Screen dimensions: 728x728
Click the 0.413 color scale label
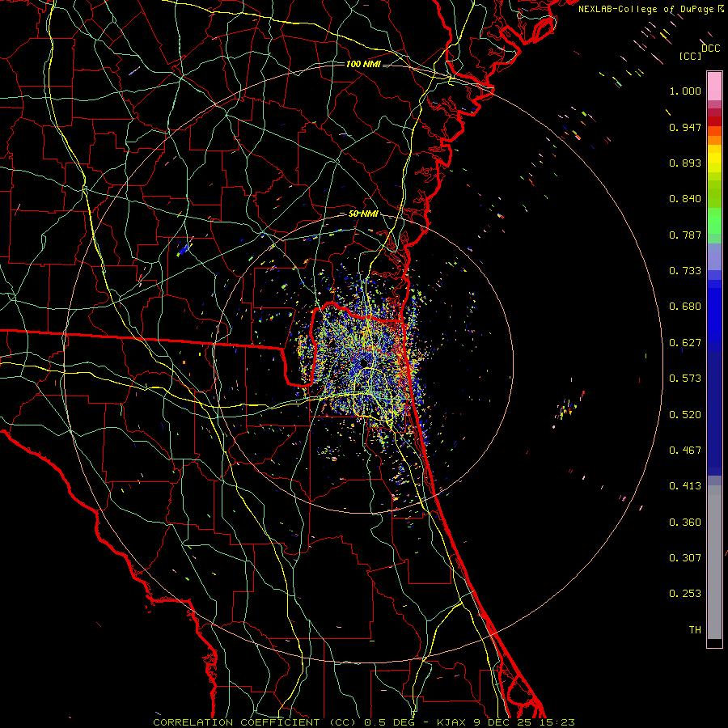point(685,486)
